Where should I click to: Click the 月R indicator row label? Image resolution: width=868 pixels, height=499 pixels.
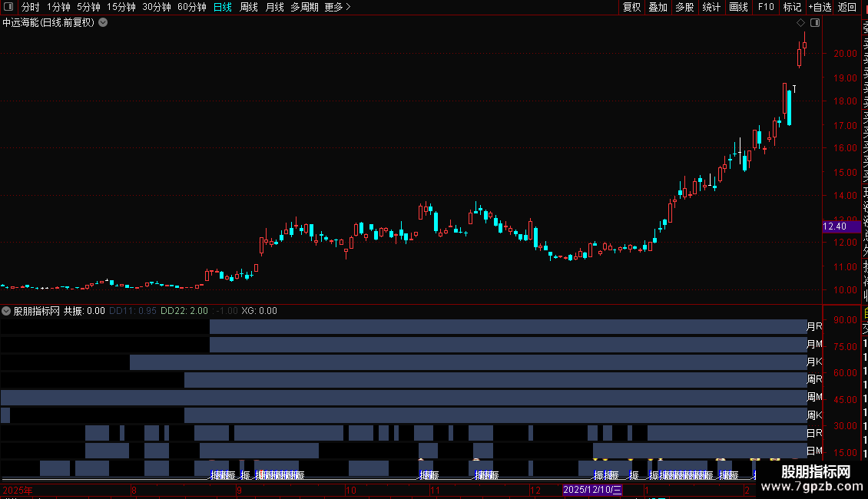(x=814, y=326)
